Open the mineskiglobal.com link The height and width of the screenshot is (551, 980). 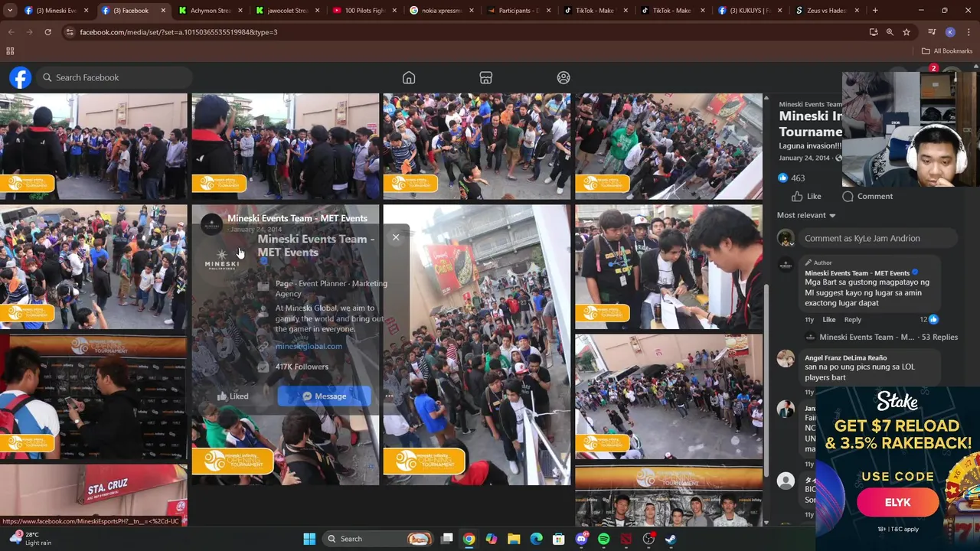309,346
